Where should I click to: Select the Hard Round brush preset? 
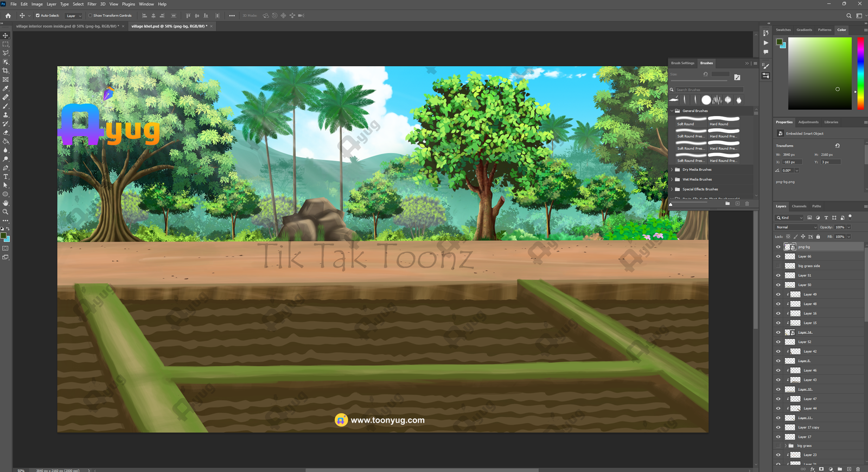[x=724, y=121]
